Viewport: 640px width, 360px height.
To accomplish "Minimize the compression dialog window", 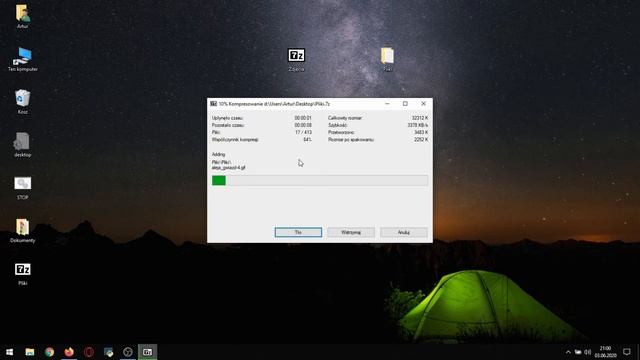I will (x=387, y=104).
